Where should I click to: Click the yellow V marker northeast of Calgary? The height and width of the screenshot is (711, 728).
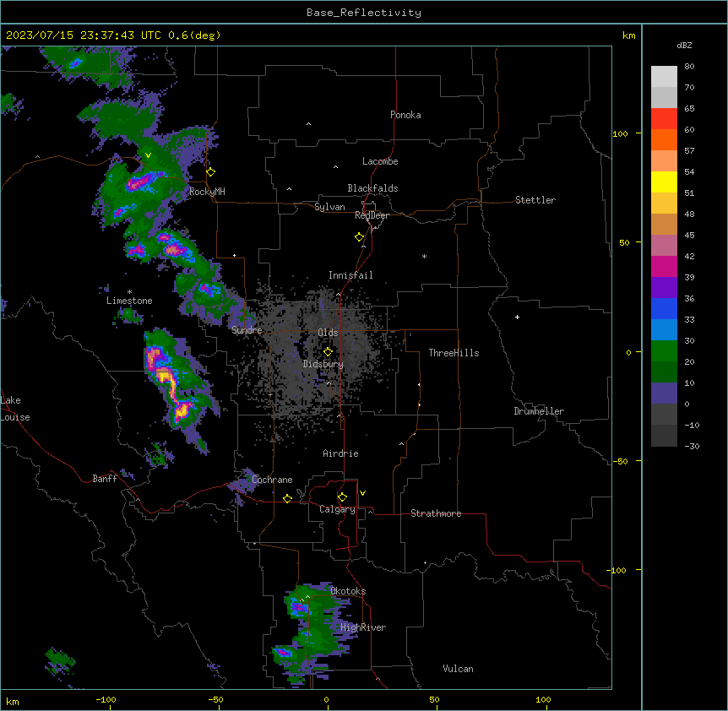coord(362,493)
